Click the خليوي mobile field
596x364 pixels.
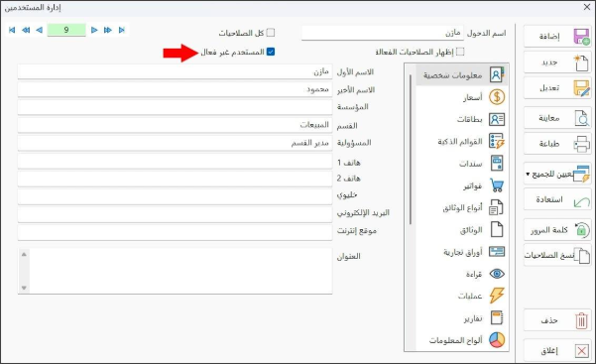[175, 197]
